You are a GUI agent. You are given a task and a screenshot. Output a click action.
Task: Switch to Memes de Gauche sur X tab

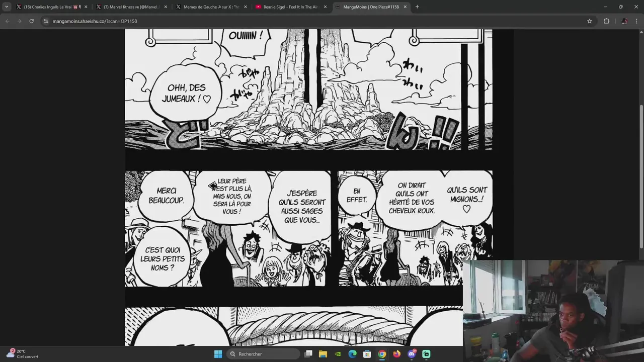tap(211, 7)
